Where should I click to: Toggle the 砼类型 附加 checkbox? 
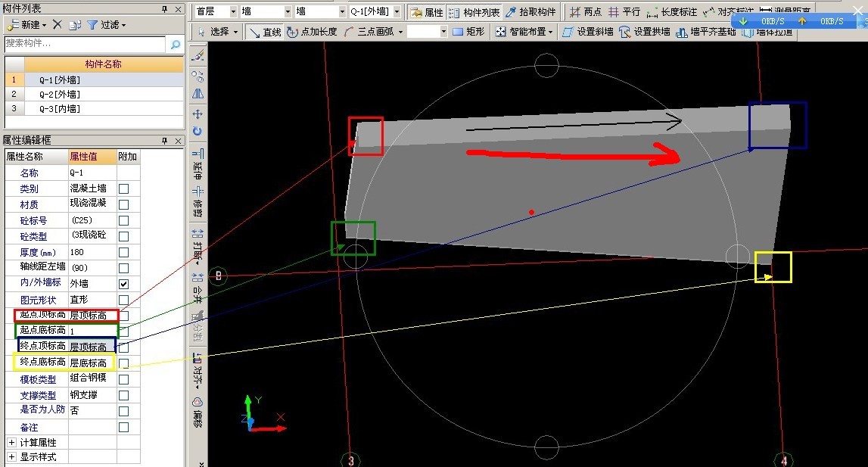124,237
